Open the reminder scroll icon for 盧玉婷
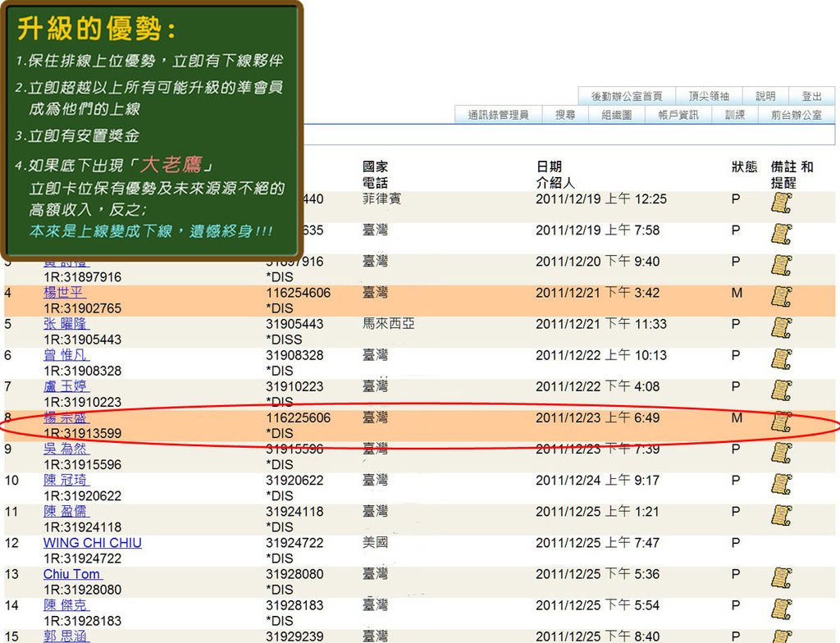This screenshot has height=643, width=840. 781,390
